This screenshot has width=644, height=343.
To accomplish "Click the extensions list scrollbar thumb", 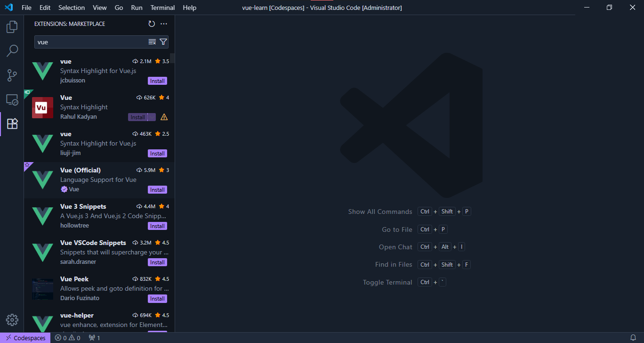I will point(172,58).
